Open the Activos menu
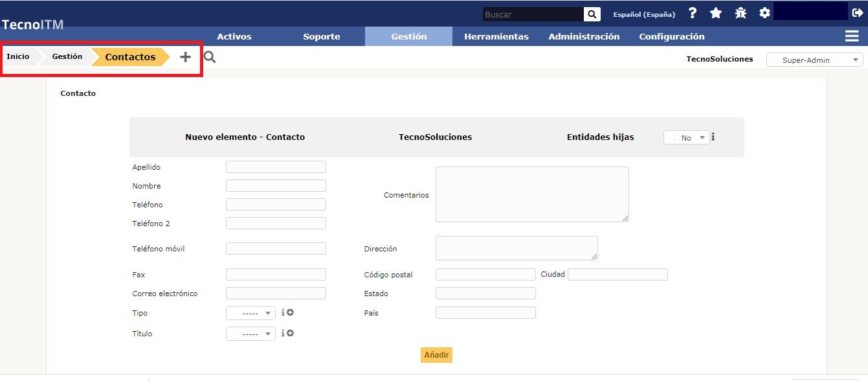This screenshot has height=381, width=868. 234,36
